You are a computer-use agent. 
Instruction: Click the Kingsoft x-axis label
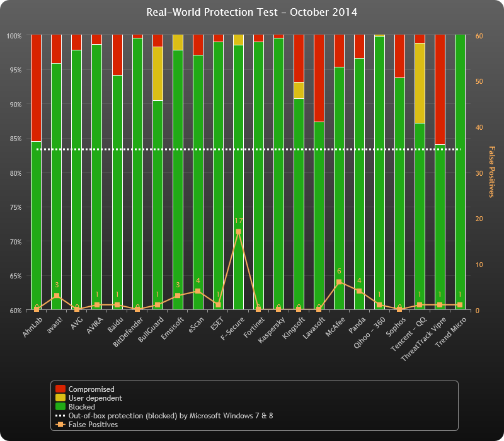(294, 328)
